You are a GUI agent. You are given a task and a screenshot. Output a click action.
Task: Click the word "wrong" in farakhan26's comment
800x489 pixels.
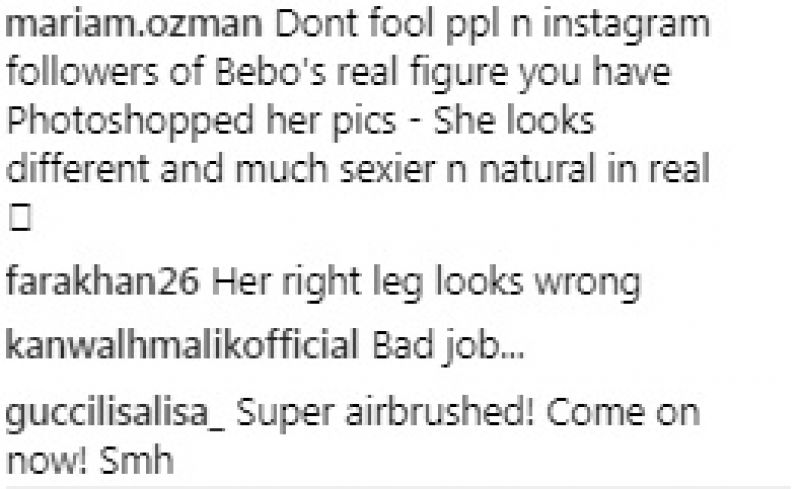(587, 284)
